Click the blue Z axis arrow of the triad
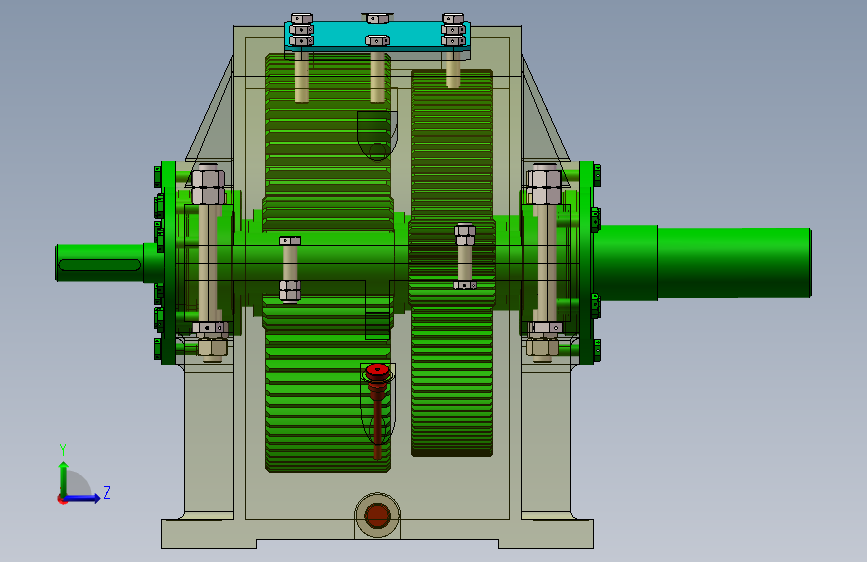Viewport: 867px width, 562px height. pos(83,498)
